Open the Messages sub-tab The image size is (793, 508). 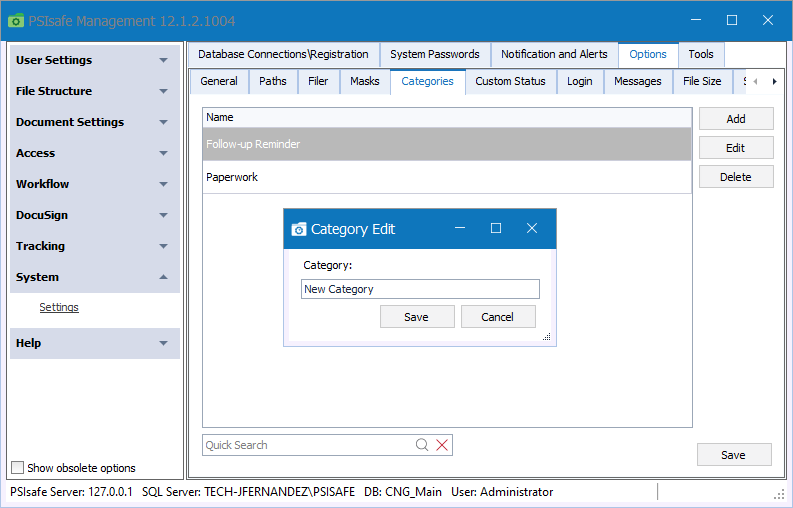click(x=638, y=81)
